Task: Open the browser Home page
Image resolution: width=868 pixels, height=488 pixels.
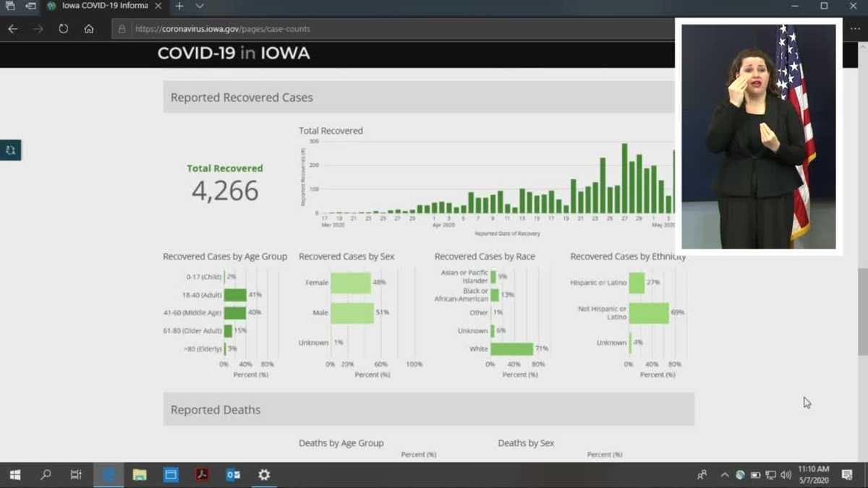Action: pos(89,29)
